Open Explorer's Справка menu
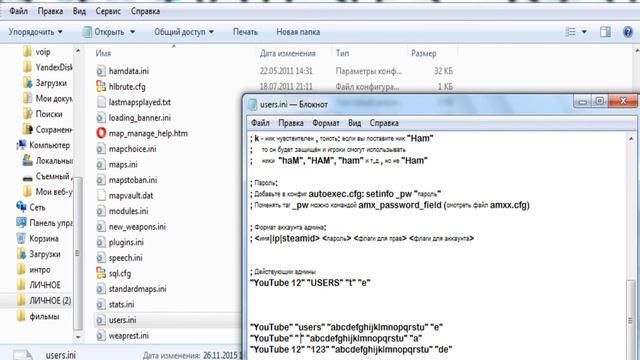Image resolution: width=640 pixels, height=360 pixels. (x=145, y=11)
